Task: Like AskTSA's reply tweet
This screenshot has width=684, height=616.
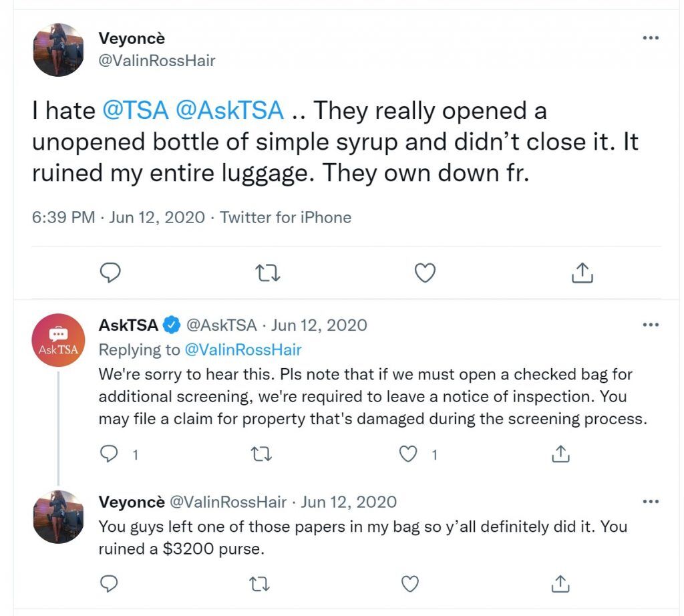Action: point(408,454)
